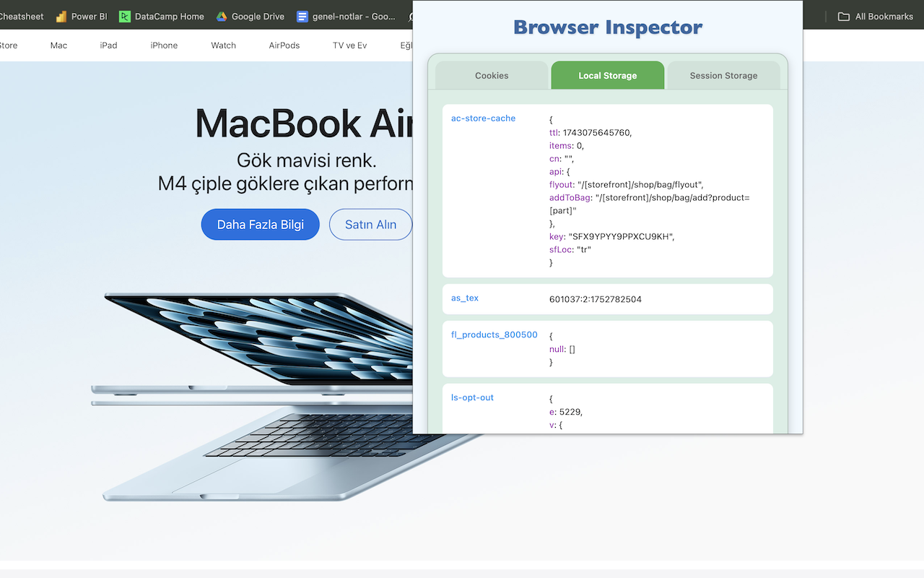Go to Mac in the Apple nav
Screen dimensions: 924x578
tap(59, 45)
